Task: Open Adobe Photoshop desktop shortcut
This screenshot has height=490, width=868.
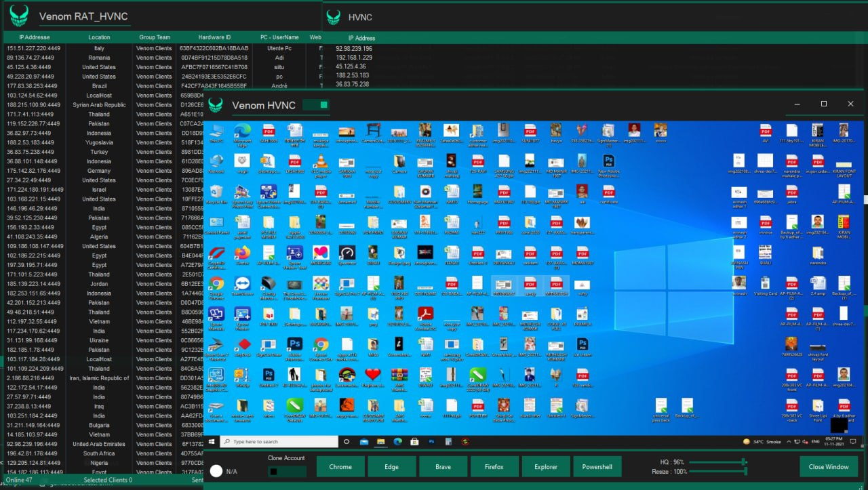Action: (x=294, y=348)
